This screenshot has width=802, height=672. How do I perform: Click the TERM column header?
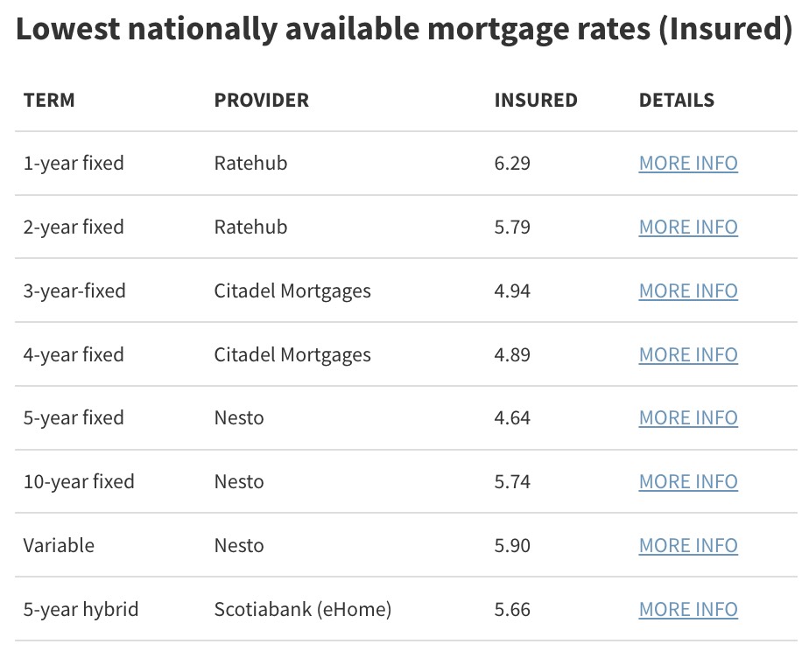49,101
